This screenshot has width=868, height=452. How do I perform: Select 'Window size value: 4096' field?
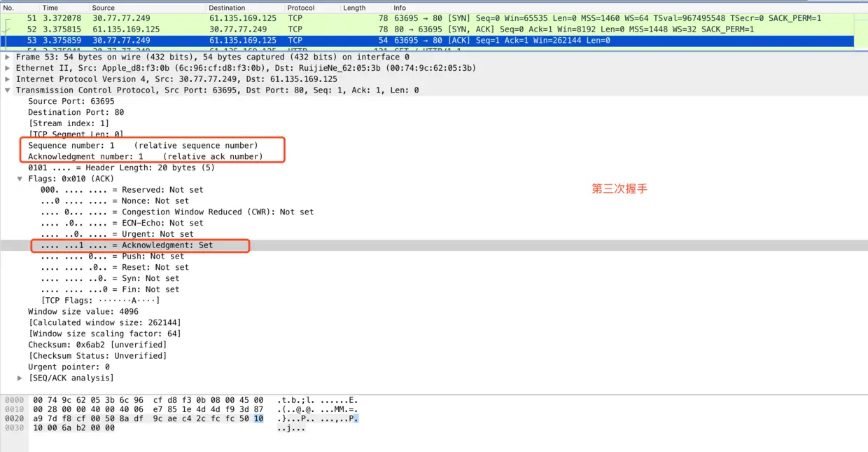pyautogui.click(x=83, y=312)
